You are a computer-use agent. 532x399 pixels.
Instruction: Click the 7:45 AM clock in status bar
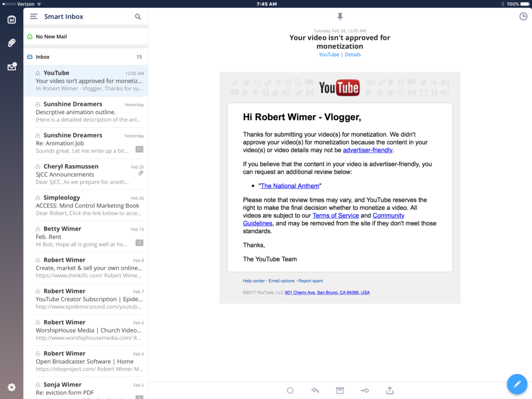click(267, 4)
